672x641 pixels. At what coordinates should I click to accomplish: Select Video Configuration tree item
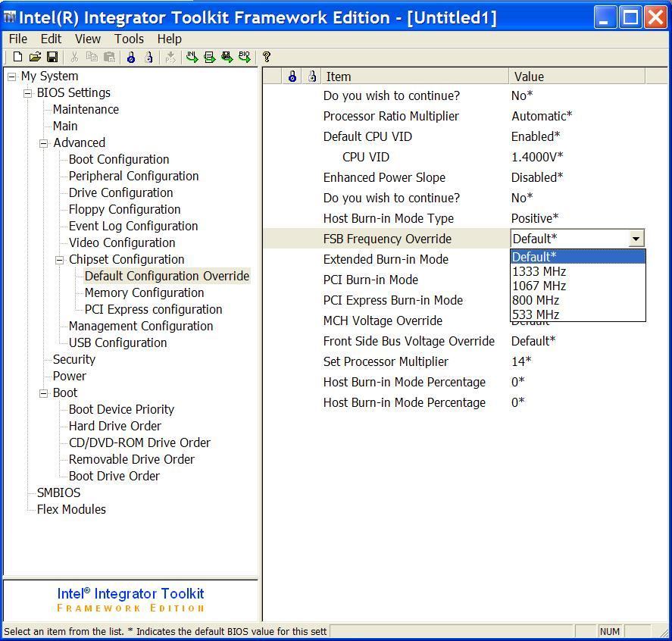(122, 243)
